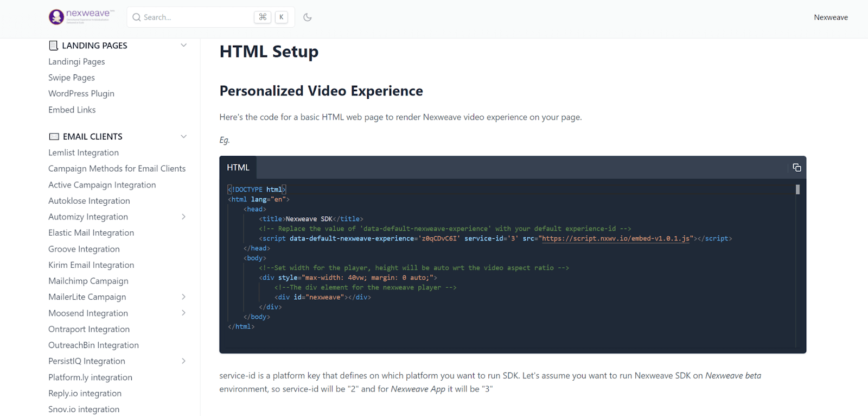Viewport: 868px width, 416px height.
Task: Copy the HTML code snippet
Action: (796, 168)
